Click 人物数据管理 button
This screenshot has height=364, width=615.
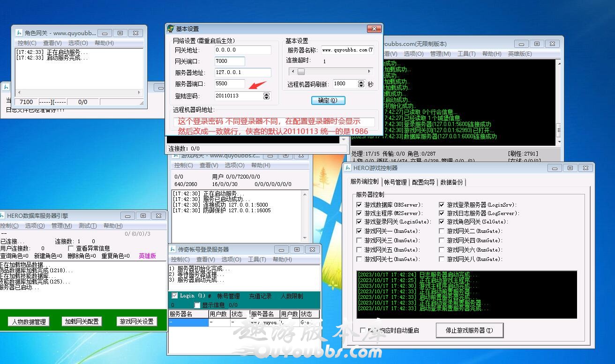(x=29, y=321)
